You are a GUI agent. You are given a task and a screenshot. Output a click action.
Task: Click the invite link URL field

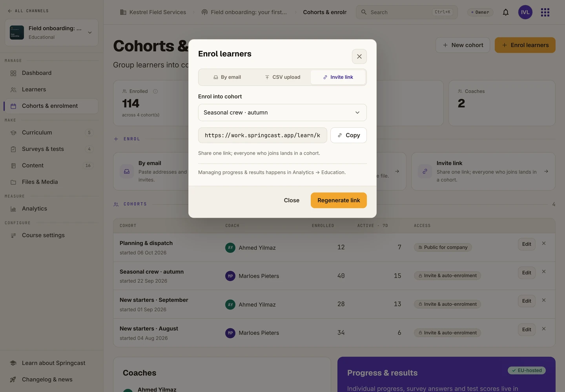262,135
